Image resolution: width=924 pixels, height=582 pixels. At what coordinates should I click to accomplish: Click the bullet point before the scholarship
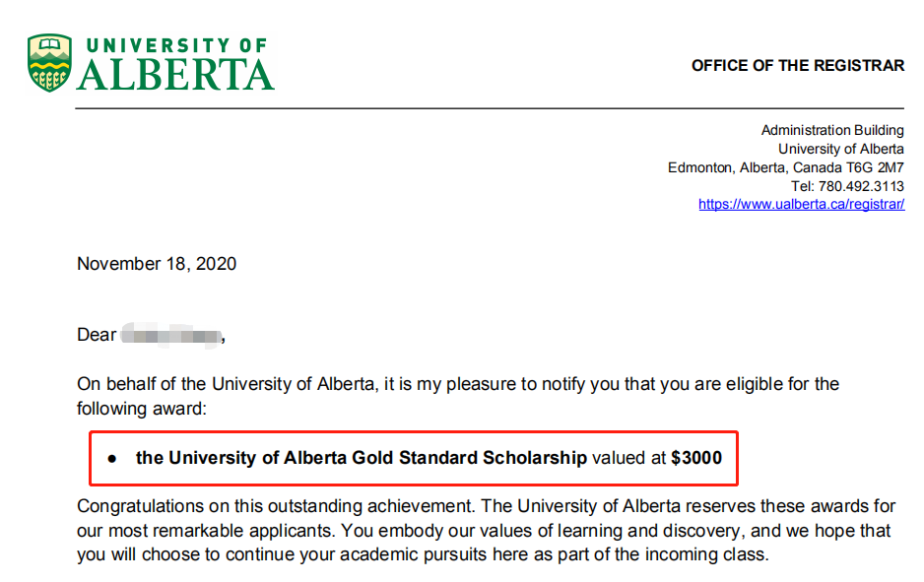[112, 459]
